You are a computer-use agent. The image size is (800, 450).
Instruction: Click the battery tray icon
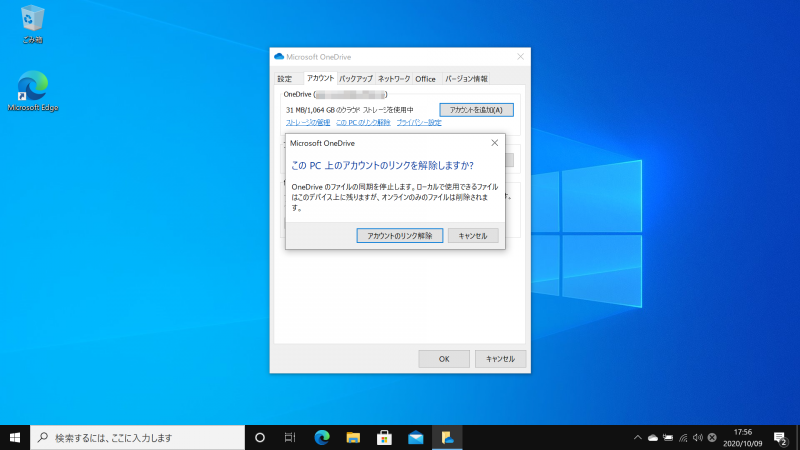668,438
